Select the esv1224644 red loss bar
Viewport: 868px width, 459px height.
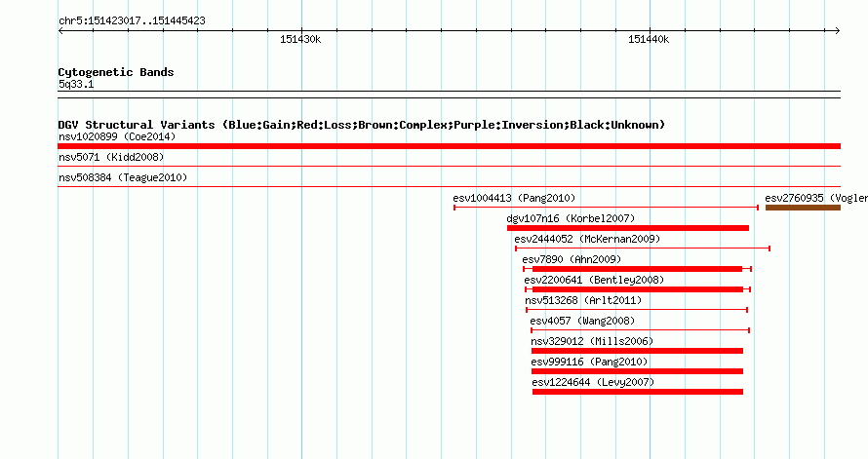638,392
